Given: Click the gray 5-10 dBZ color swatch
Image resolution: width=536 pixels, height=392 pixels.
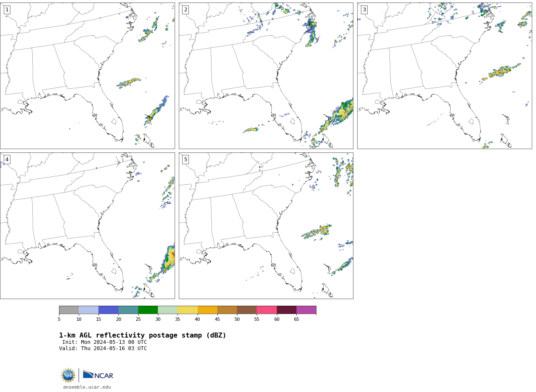Looking at the screenshot, I should point(69,310).
